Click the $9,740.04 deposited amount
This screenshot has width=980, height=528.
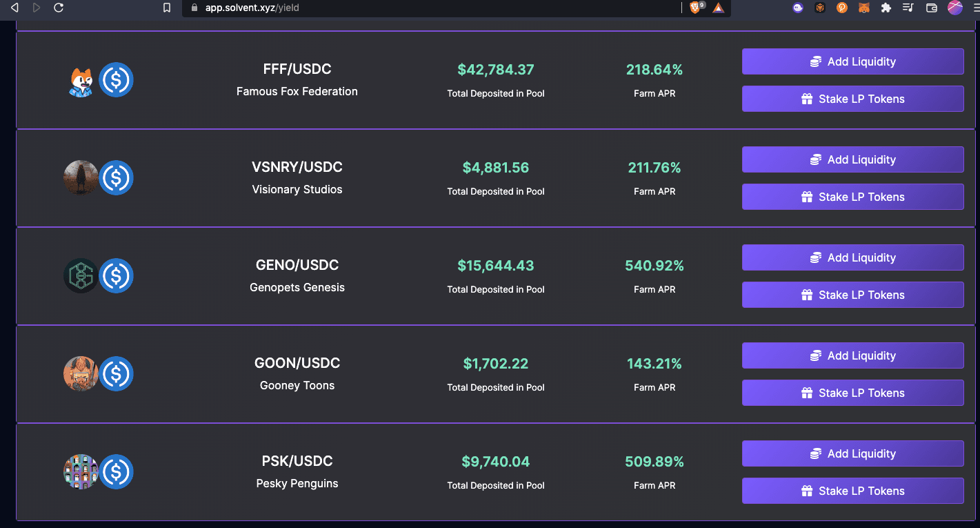[x=496, y=462]
